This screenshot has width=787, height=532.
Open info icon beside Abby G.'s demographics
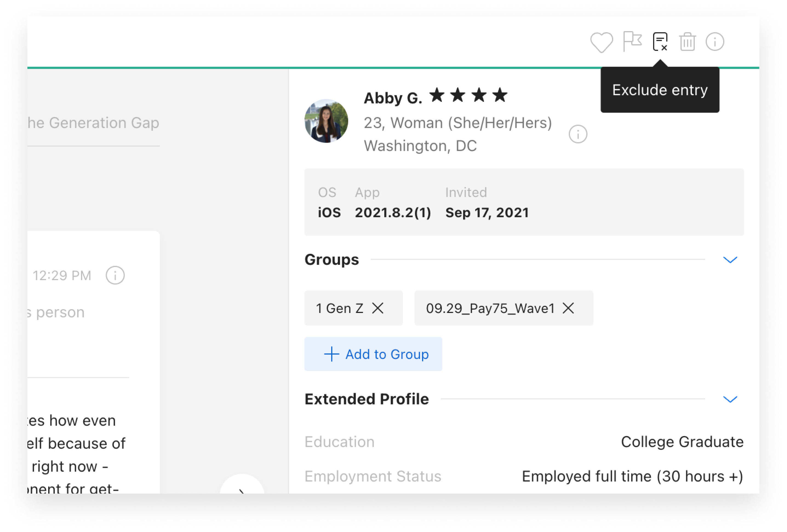click(x=578, y=134)
